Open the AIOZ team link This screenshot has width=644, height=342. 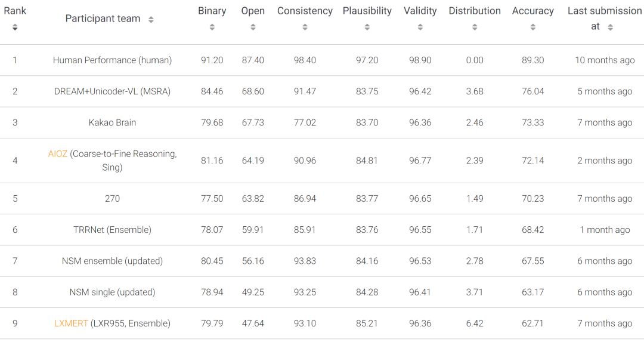coord(58,153)
